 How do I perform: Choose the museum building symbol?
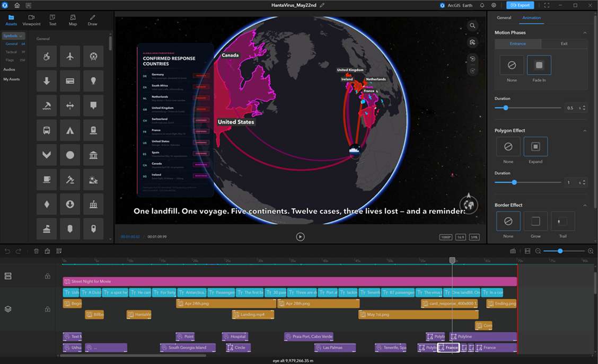93,155
